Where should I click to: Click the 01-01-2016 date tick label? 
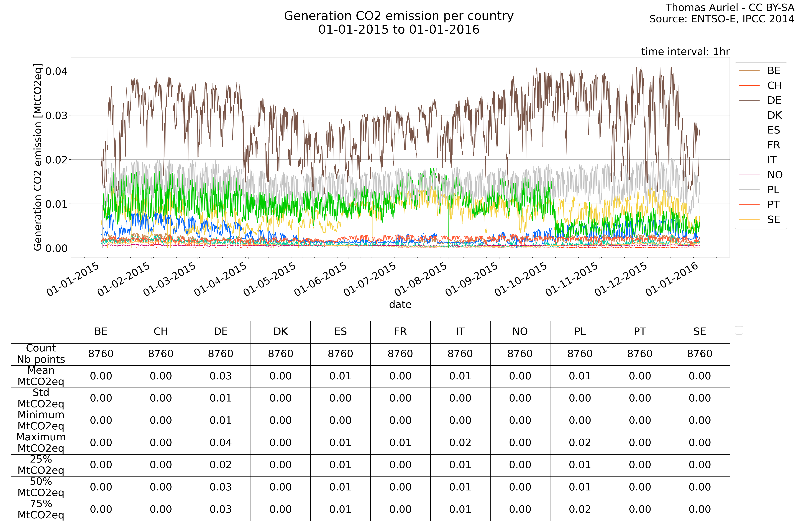tap(672, 279)
